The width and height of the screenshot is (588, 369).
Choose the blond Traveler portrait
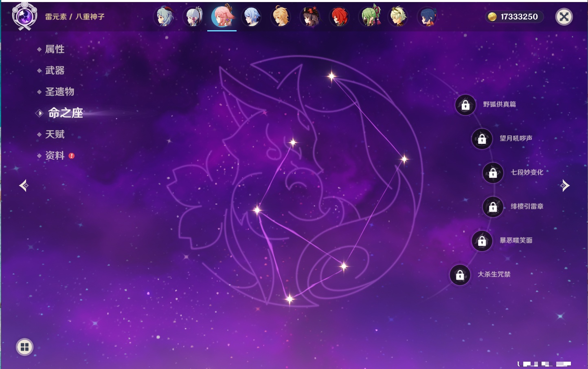[x=281, y=17]
